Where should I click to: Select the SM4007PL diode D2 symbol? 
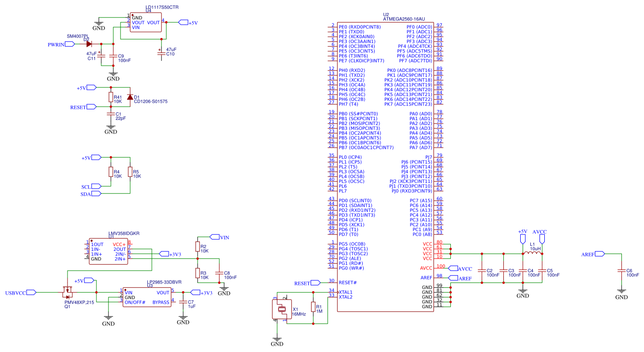(x=89, y=44)
